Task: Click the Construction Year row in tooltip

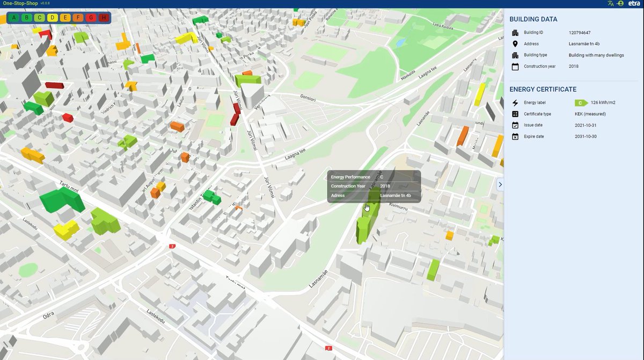Action: click(374, 186)
